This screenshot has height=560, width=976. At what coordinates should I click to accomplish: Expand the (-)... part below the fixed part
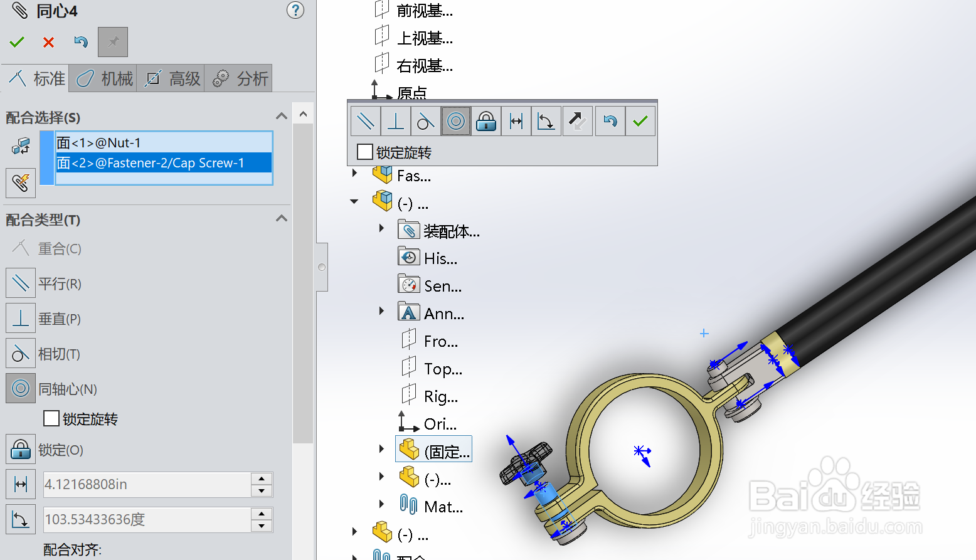coord(381,477)
